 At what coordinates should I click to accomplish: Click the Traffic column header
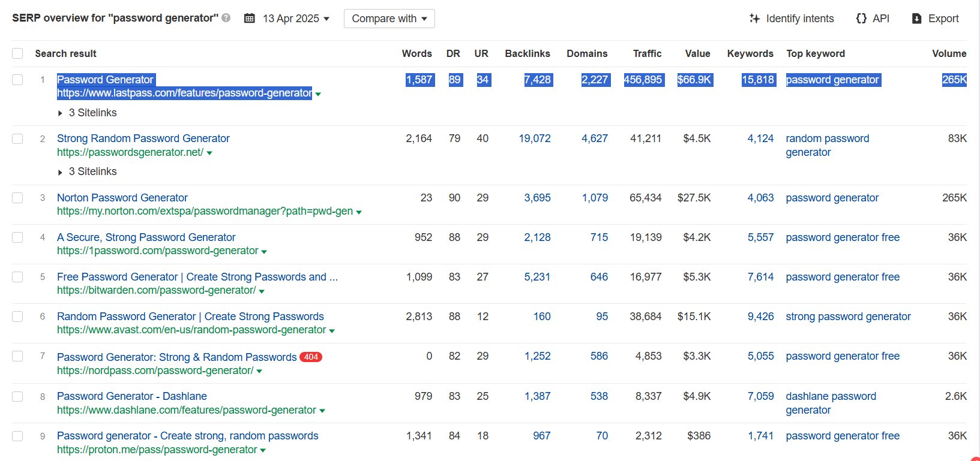tap(648, 53)
